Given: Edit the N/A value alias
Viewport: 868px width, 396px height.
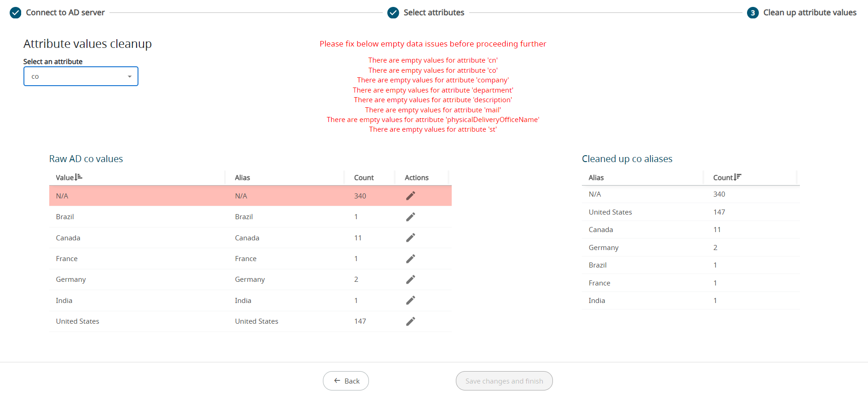Looking at the screenshot, I should [x=410, y=196].
